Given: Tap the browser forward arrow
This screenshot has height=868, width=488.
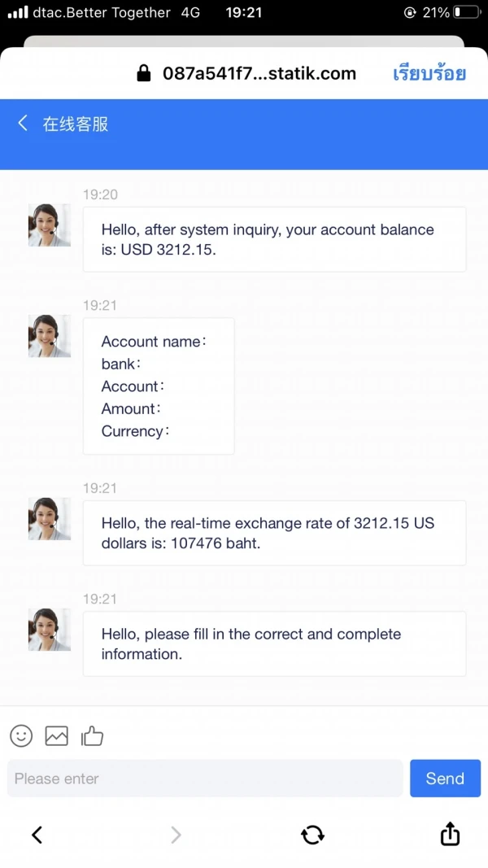Looking at the screenshot, I should 176,834.
